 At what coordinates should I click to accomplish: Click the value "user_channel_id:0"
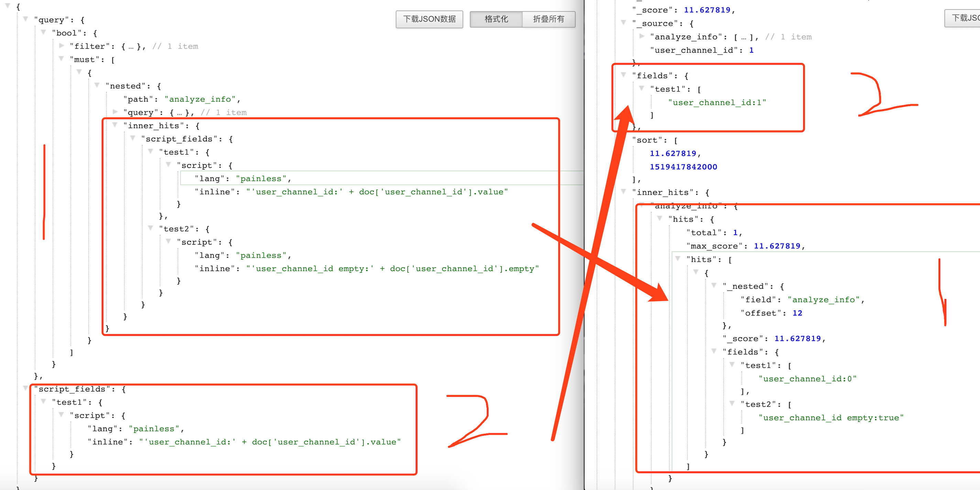click(807, 379)
